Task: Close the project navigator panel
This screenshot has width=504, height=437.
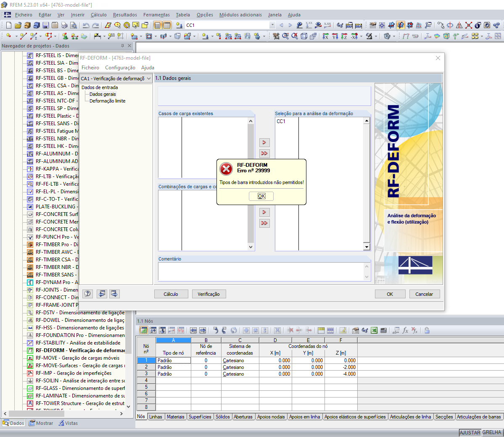Action: click(129, 46)
